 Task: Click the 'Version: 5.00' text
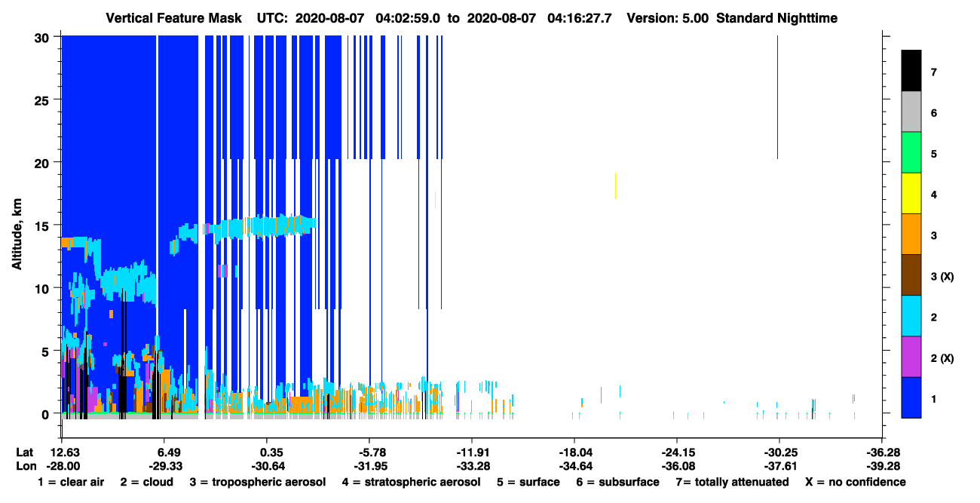[x=667, y=18]
